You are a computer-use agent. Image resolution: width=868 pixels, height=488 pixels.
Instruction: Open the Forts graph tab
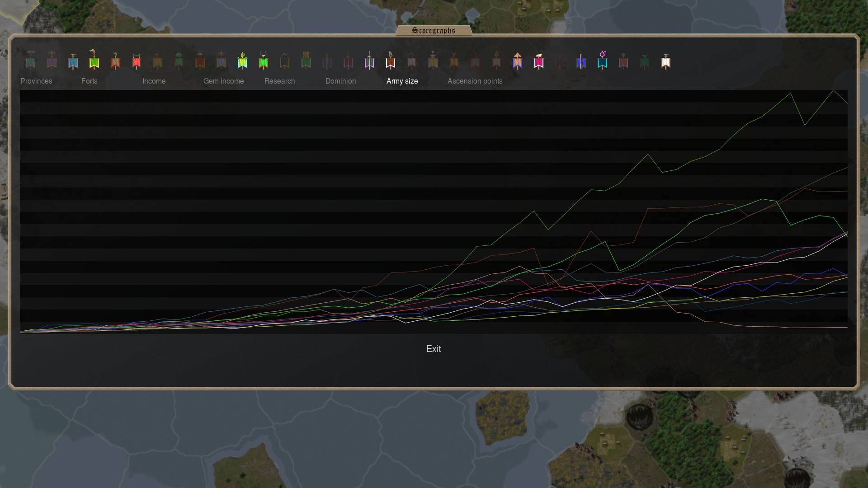[x=90, y=81]
